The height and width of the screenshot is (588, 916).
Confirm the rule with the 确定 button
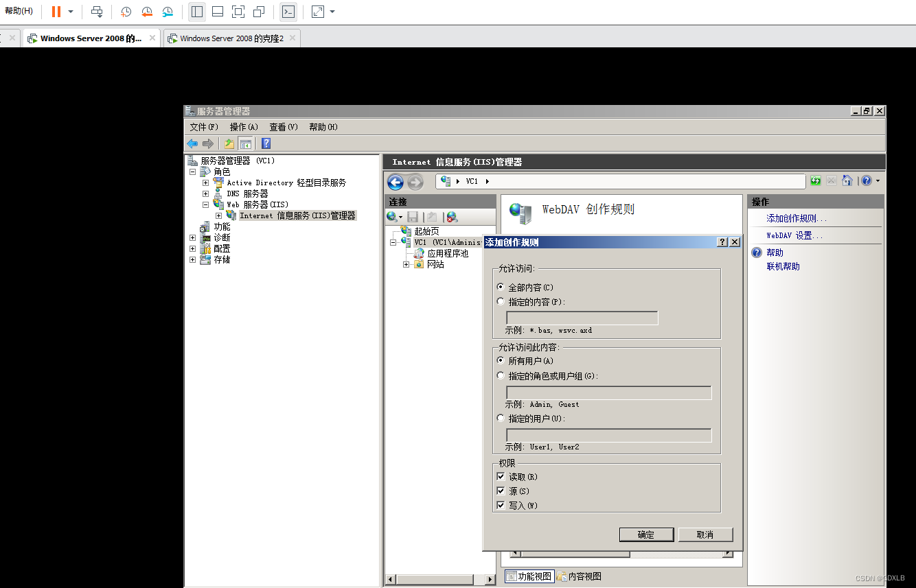click(x=646, y=534)
